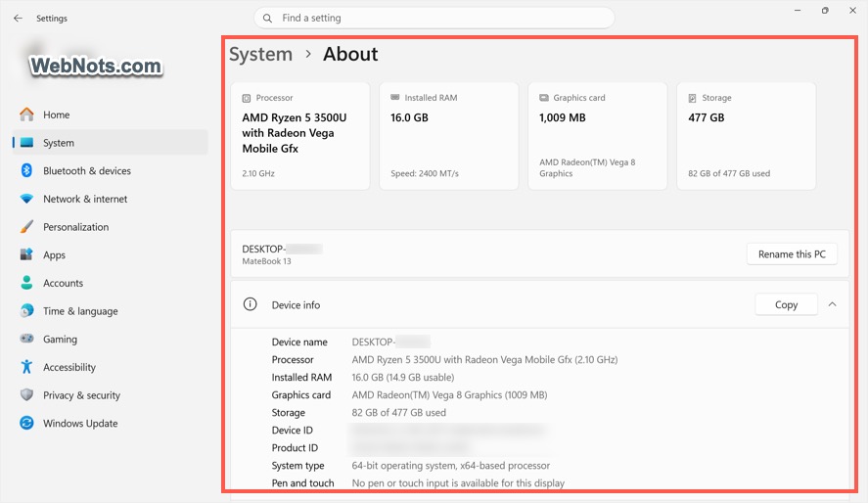Viewport: 868px width, 503px height.
Task: Click the Apps icon in sidebar
Action: coord(26,254)
